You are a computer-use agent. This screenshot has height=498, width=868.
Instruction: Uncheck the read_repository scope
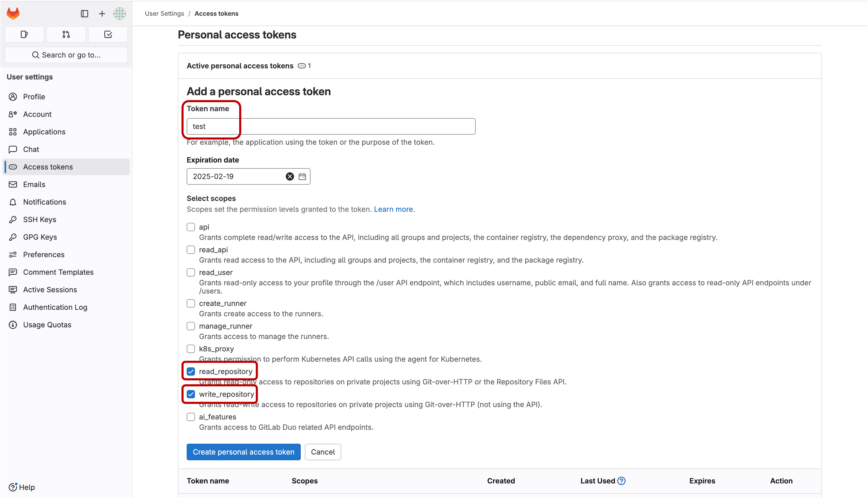pos(191,371)
